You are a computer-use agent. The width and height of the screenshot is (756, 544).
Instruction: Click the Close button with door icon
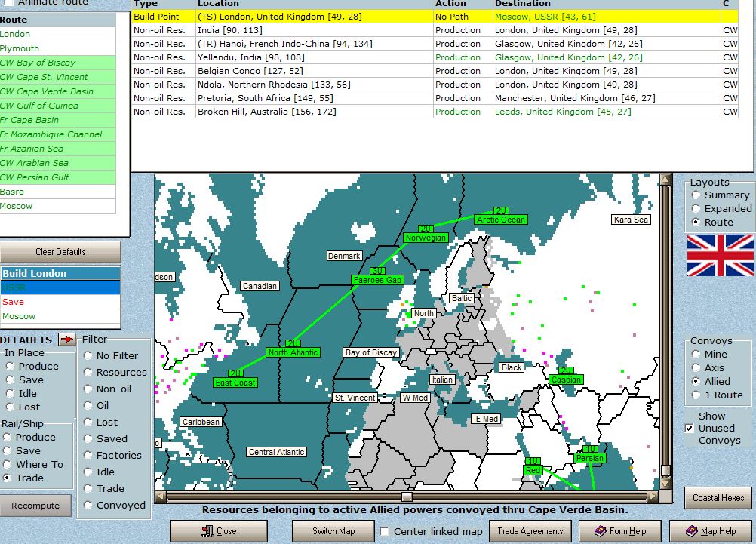[x=219, y=531]
